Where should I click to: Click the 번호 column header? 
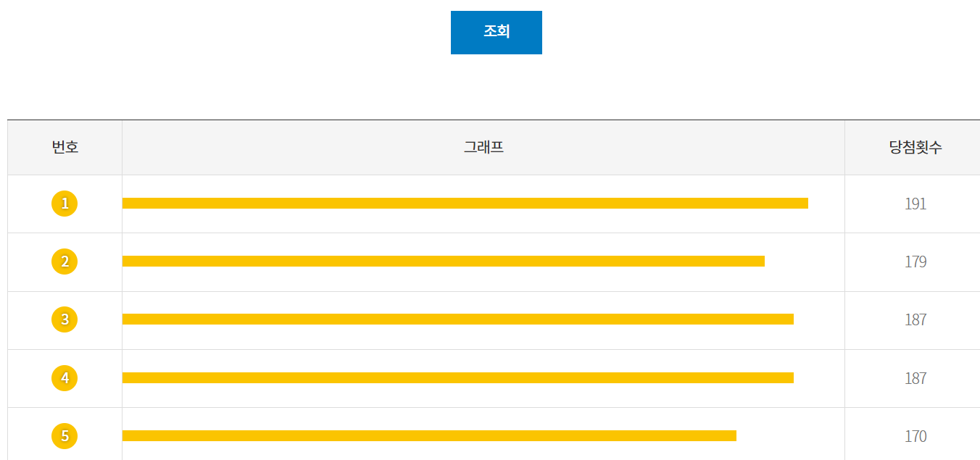click(65, 147)
